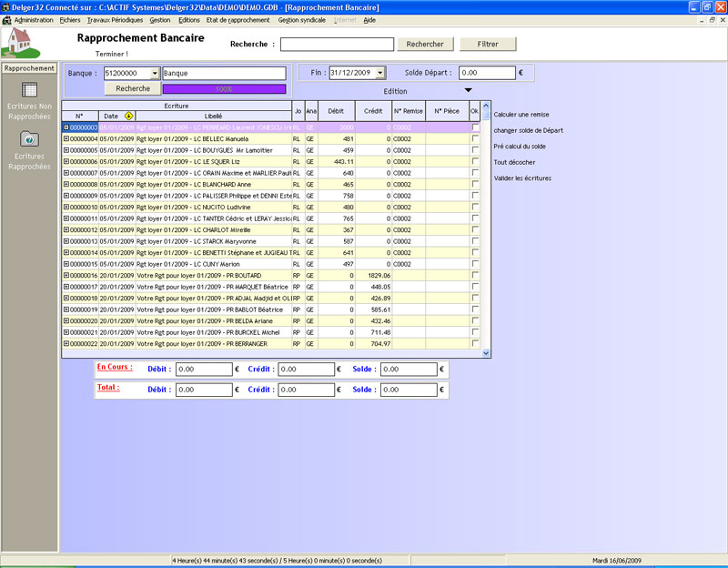Check Ok box for LC BELLEC Manuela
Screen dimensions: 728x568
point(475,138)
